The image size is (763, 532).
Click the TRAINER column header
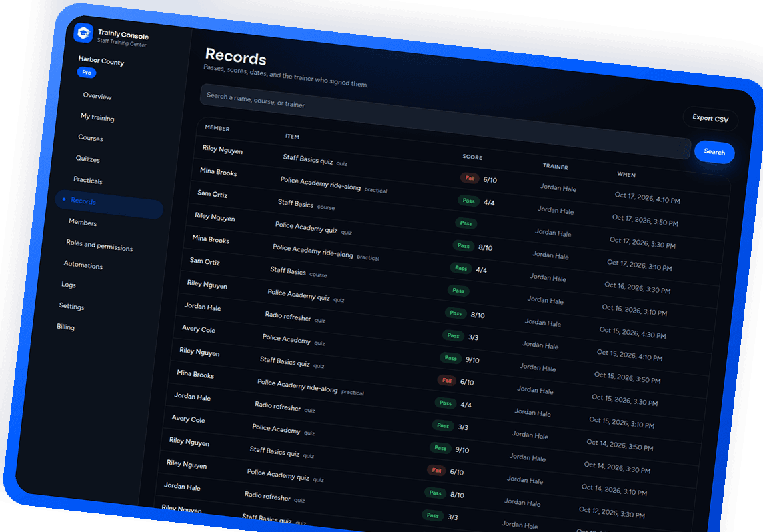click(555, 166)
